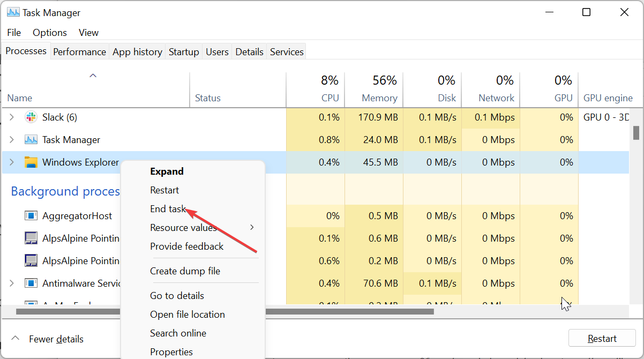Open the Resource values submenu

click(x=184, y=227)
